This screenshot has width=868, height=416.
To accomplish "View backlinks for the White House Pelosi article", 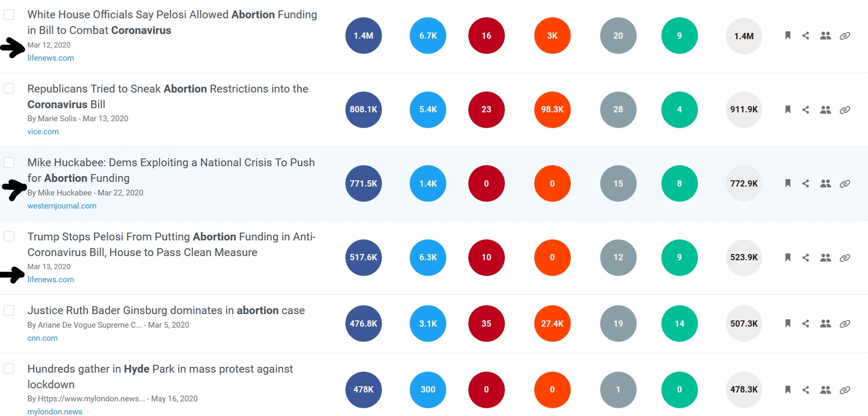I will (845, 36).
